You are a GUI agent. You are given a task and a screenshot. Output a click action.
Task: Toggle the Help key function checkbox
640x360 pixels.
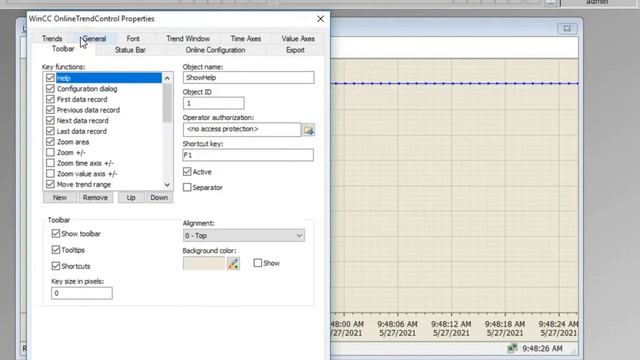pyautogui.click(x=50, y=78)
